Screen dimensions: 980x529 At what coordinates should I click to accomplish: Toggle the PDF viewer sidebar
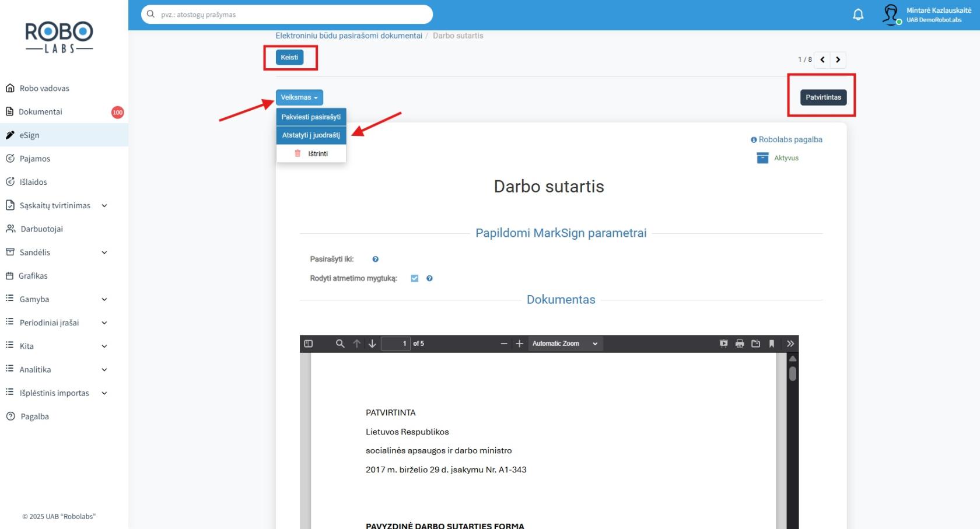(309, 344)
